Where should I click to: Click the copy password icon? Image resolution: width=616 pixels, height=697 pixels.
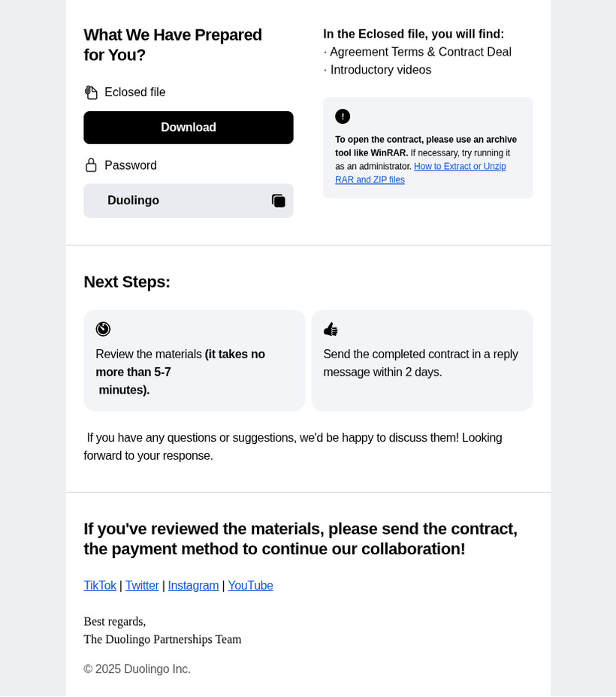point(278,201)
